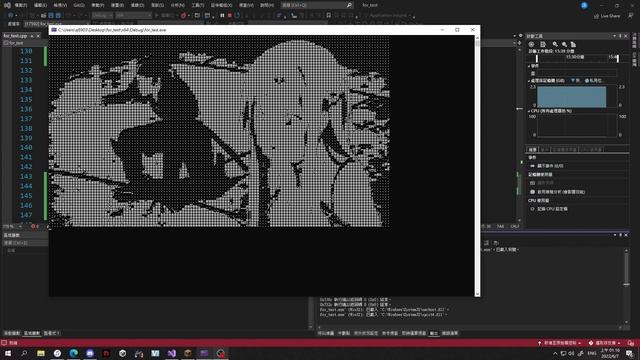Select the Watch 1 bottom tab

click(x=52, y=333)
